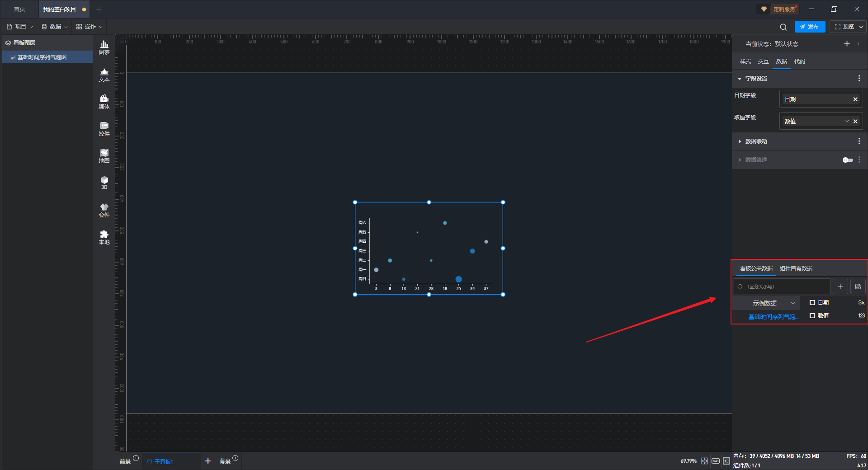Open the keyboard shortcuts icon

pos(716,461)
